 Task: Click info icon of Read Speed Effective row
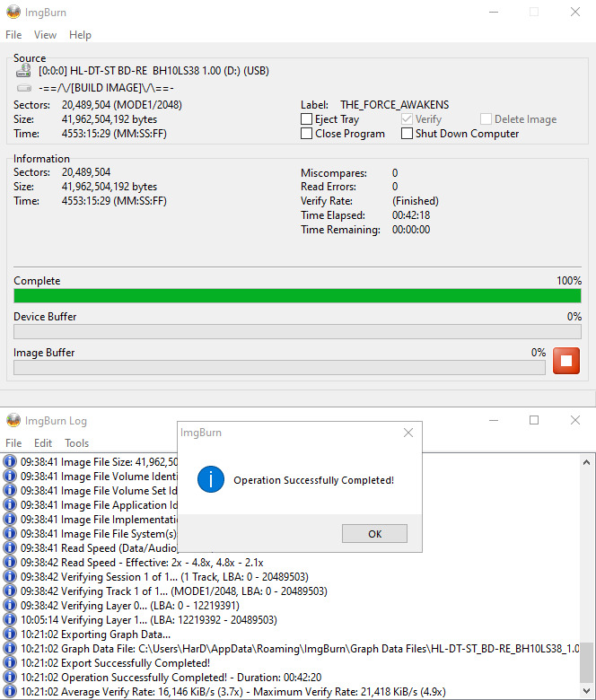(10, 562)
